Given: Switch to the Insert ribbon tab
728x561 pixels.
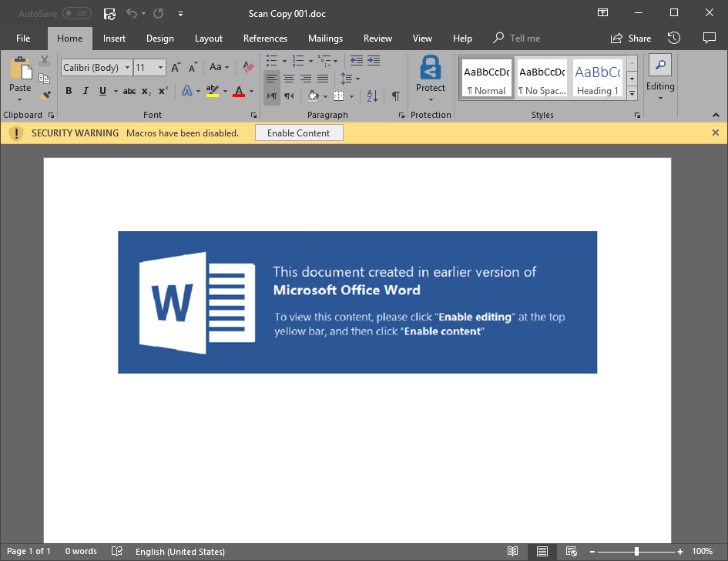Looking at the screenshot, I should click(x=114, y=38).
